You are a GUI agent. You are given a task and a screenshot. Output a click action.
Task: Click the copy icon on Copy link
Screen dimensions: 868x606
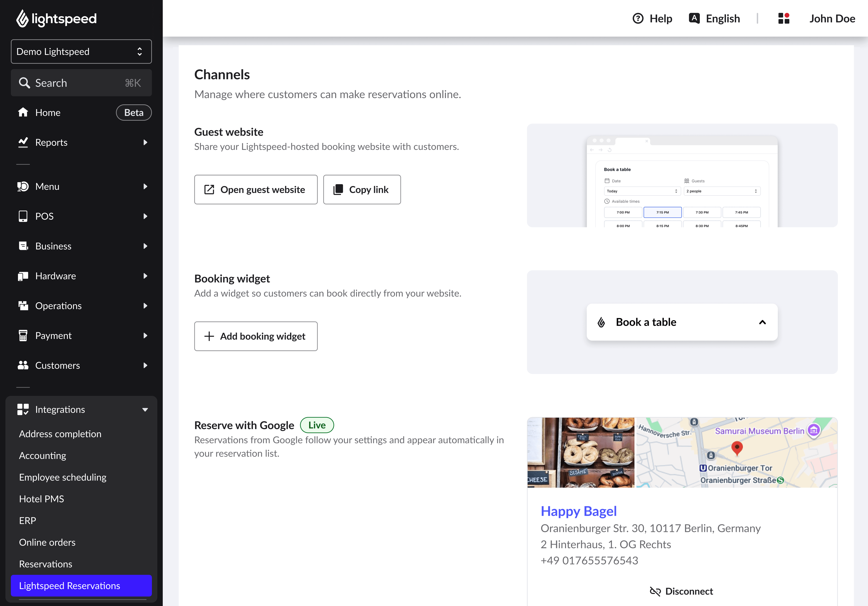pyautogui.click(x=338, y=190)
